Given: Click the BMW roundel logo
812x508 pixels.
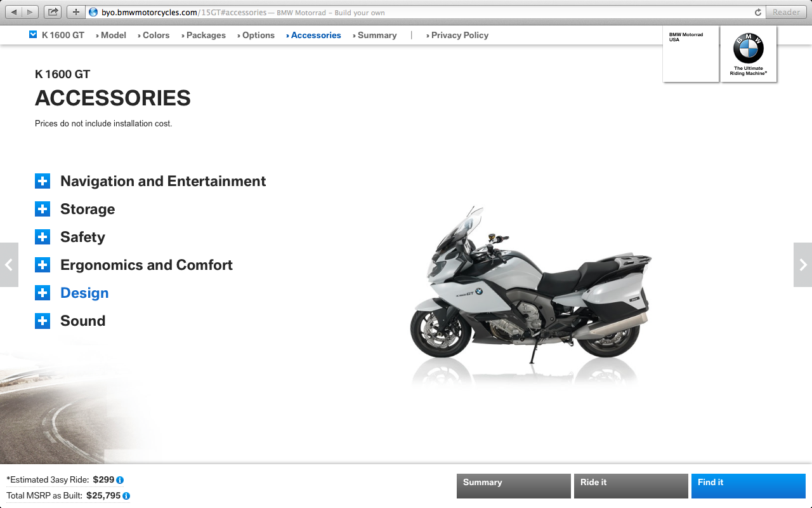Looking at the screenshot, I should pyautogui.click(x=749, y=49).
